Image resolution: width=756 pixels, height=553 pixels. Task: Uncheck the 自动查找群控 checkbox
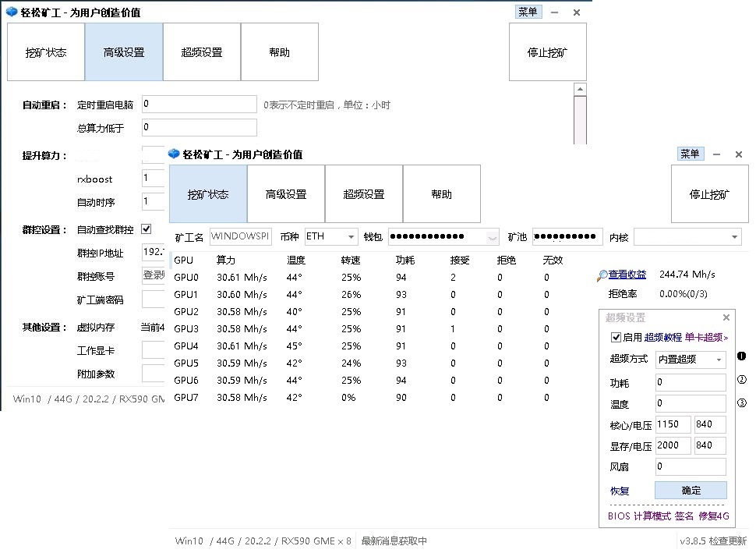tap(146, 229)
